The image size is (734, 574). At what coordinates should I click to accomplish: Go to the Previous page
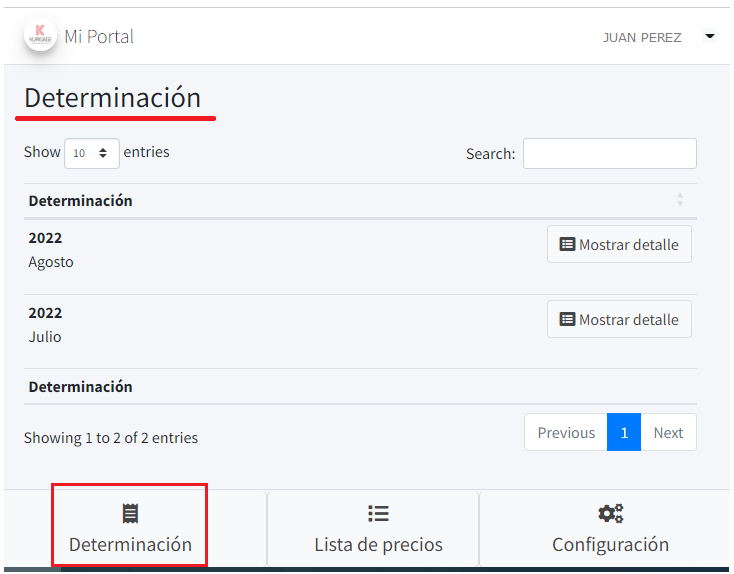(566, 433)
